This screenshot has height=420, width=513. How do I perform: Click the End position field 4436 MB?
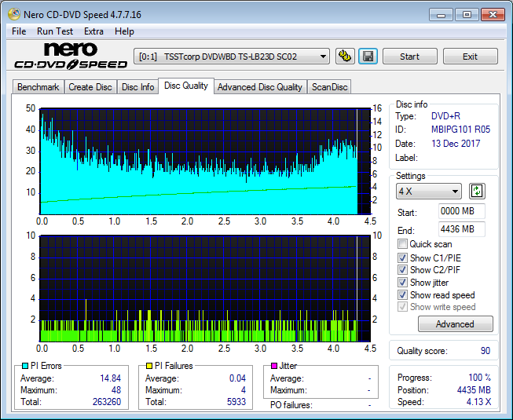click(x=461, y=229)
